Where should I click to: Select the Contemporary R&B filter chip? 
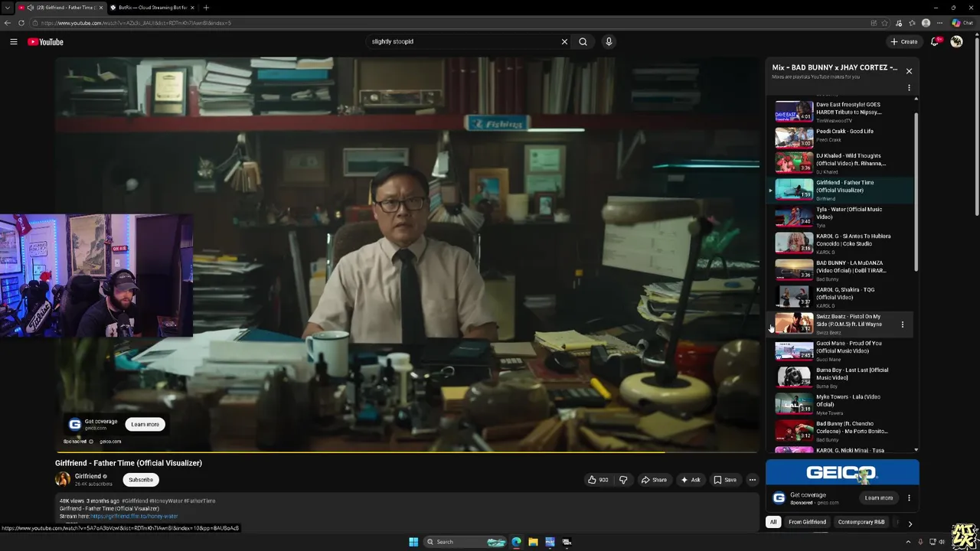[861, 522]
